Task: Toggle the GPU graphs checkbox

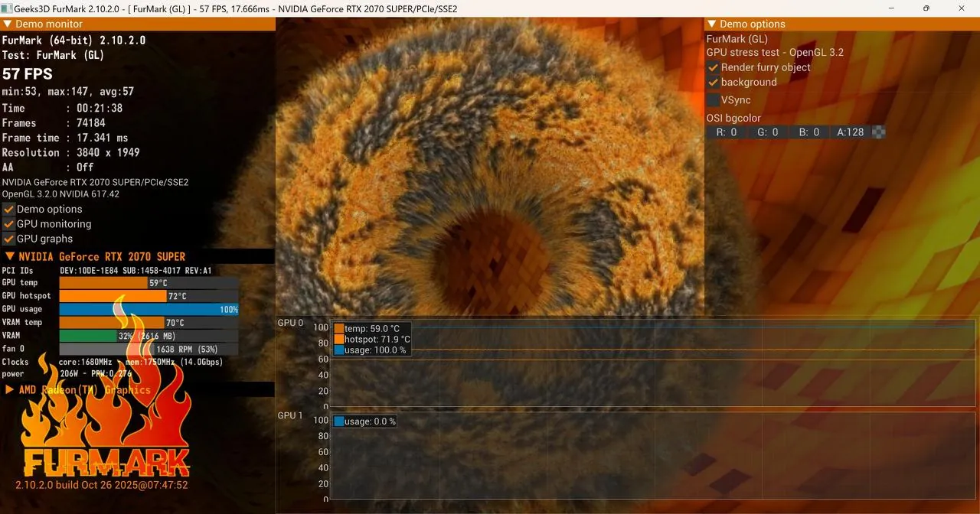Action: tap(9, 239)
